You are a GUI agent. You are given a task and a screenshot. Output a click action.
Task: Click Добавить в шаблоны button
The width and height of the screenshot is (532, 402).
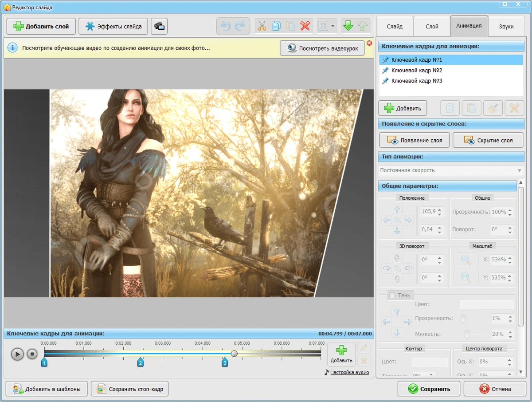(47, 389)
